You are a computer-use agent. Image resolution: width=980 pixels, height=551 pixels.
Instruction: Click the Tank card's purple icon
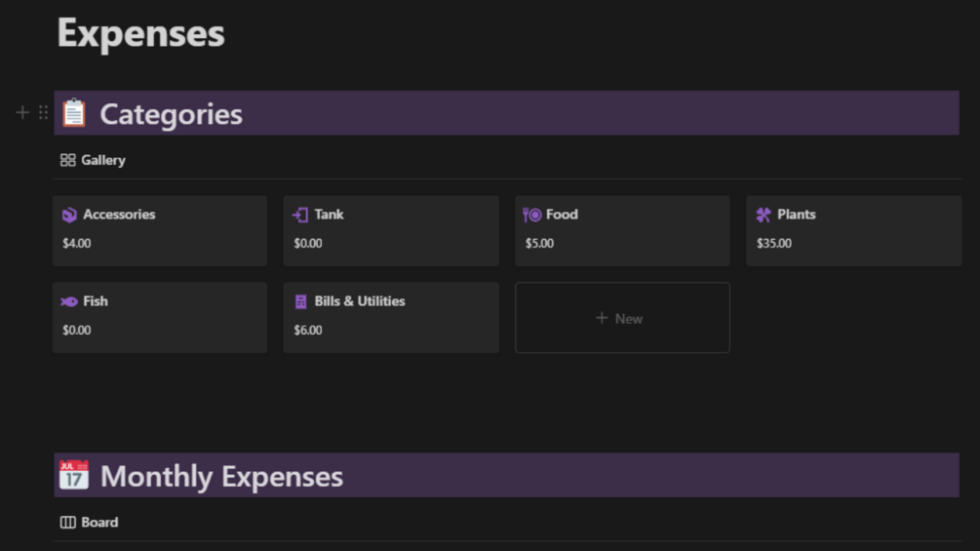tap(300, 216)
